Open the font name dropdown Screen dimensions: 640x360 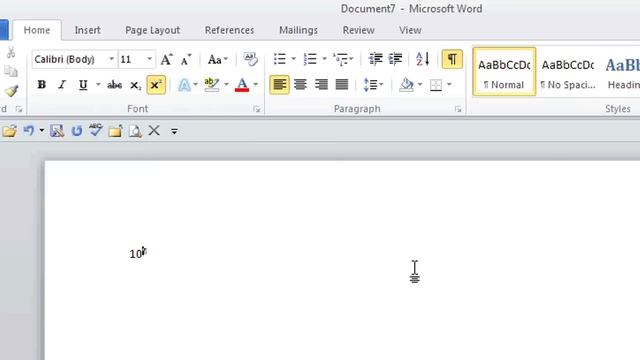click(111, 60)
